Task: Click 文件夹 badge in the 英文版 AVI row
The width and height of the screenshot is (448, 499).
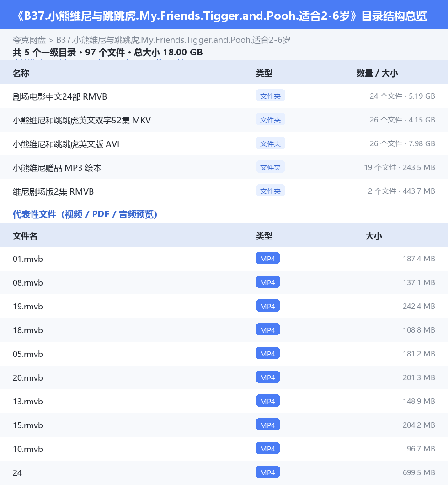Action: tap(270, 143)
